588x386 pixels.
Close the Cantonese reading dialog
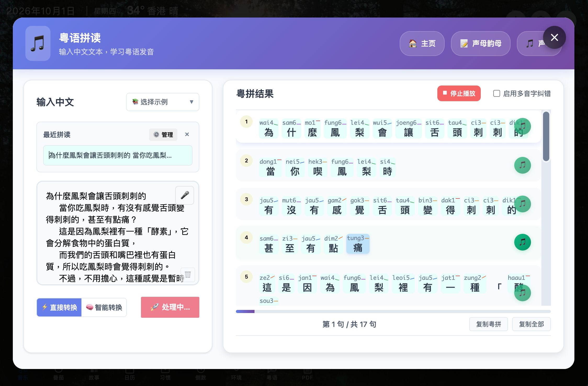click(x=555, y=37)
